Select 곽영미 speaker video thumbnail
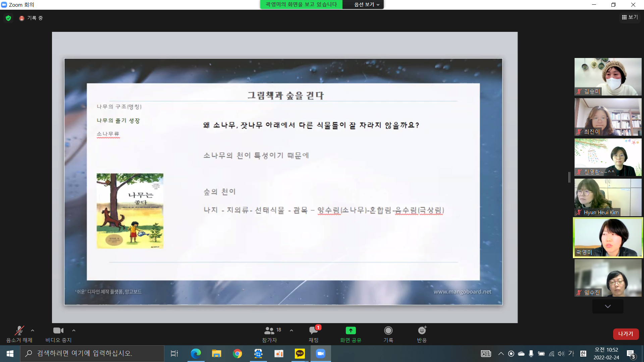The height and width of the screenshot is (362, 644). click(608, 238)
